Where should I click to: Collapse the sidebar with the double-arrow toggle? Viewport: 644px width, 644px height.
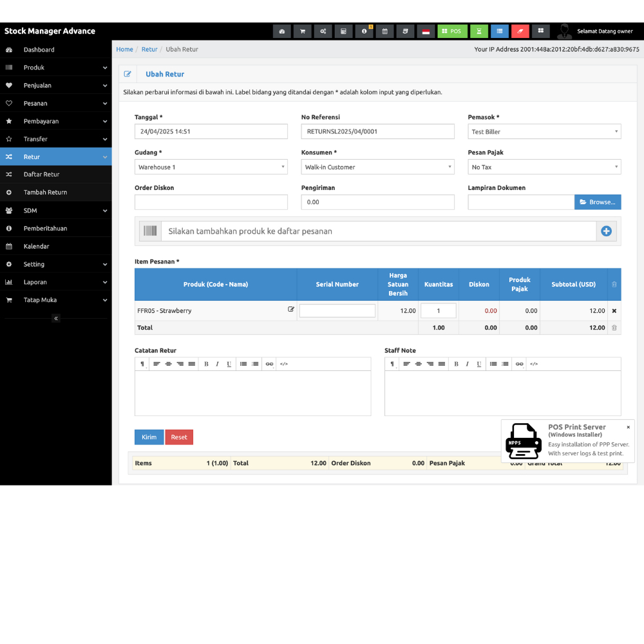tap(55, 318)
